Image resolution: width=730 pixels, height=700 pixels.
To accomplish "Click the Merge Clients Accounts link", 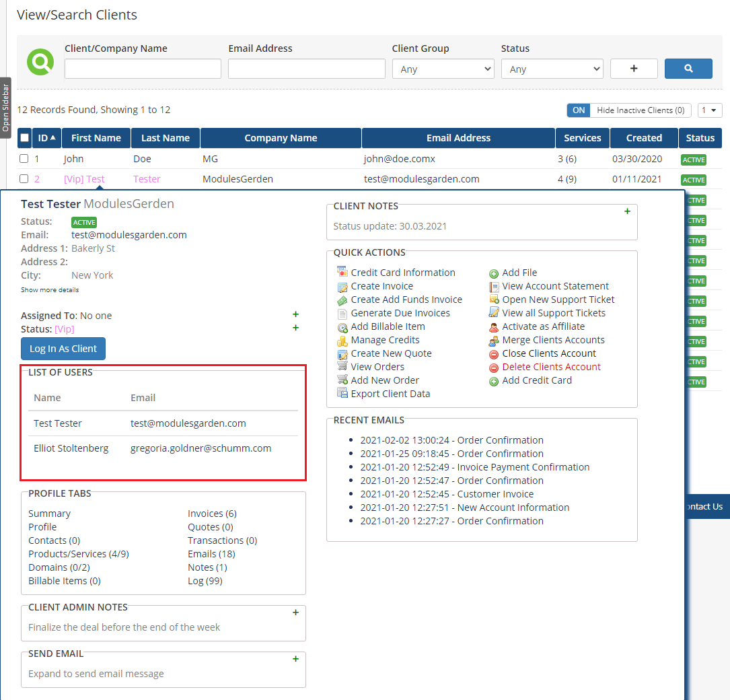I will tap(553, 340).
